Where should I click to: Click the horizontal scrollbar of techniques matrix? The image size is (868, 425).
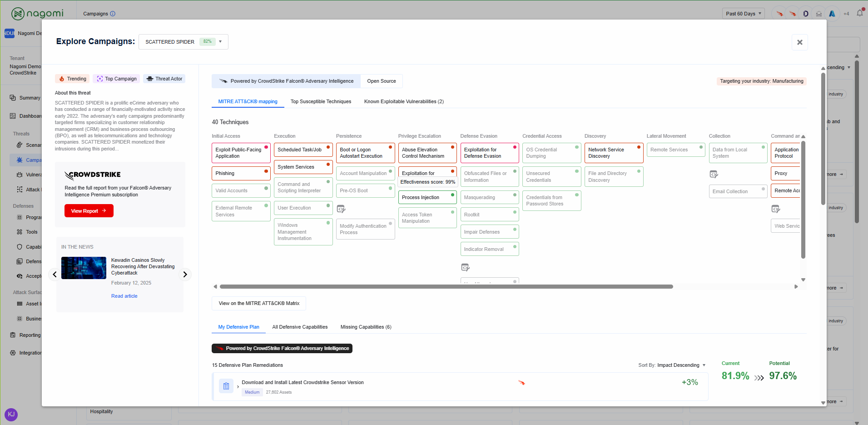point(446,287)
